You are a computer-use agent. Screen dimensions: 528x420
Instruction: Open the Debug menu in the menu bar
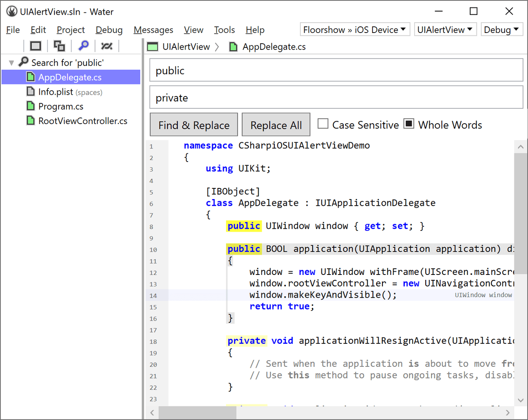click(x=109, y=30)
